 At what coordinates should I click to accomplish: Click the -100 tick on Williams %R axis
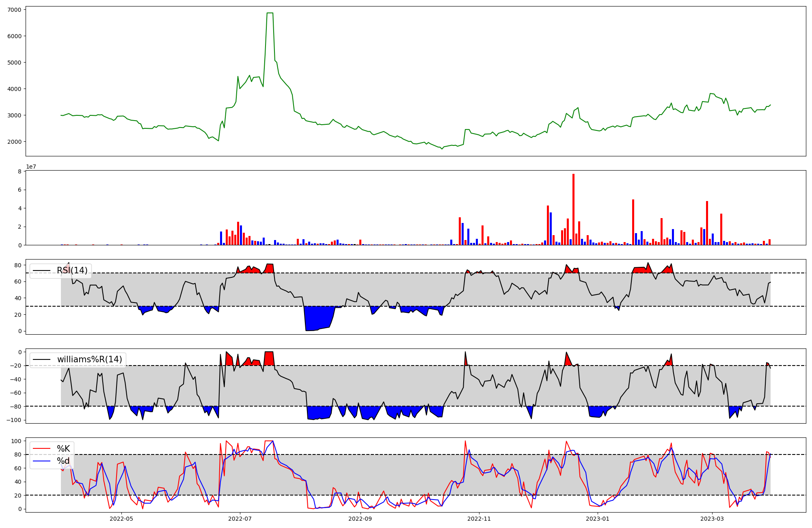click(x=13, y=420)
